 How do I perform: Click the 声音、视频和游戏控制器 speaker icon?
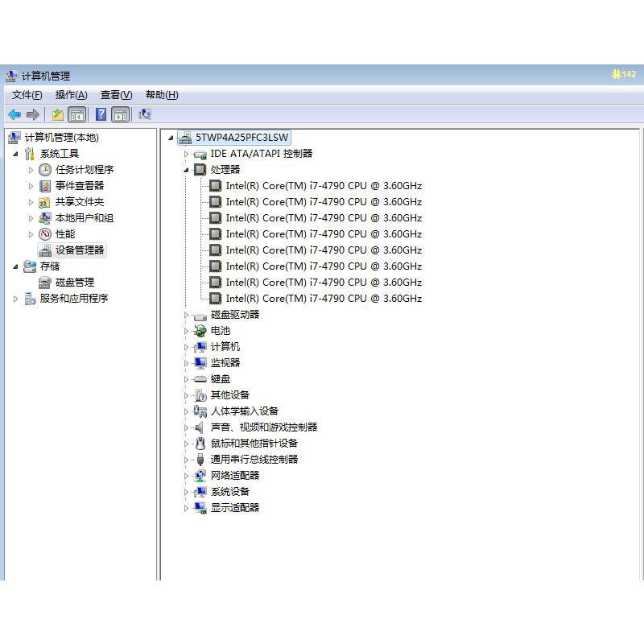click(x=199, y=427)
